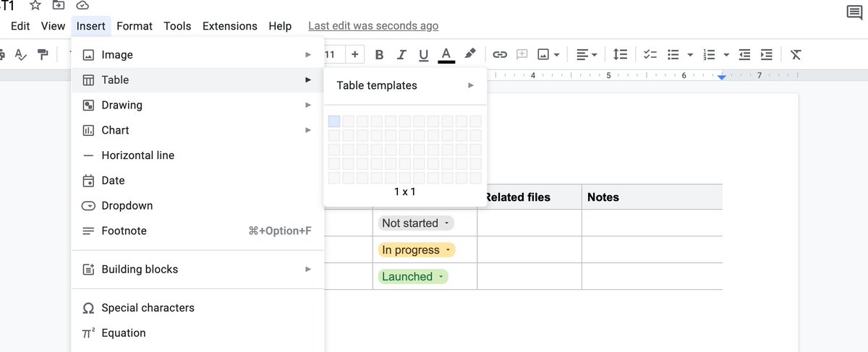Choose Chart in the Insert menu
Image resolution: width=868 pixels, height=352 pixels.
(x=197, y=130)
